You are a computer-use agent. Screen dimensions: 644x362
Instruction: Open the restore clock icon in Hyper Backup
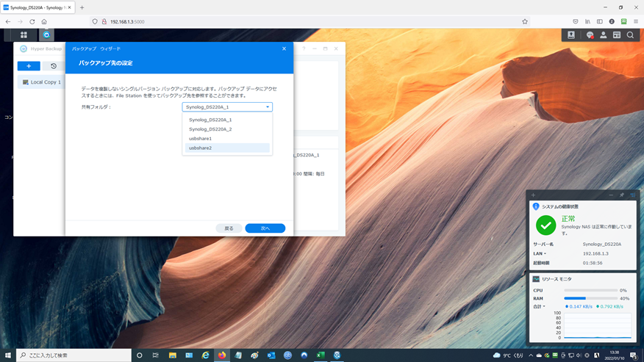pyautogui.click(x=54, y=66)
